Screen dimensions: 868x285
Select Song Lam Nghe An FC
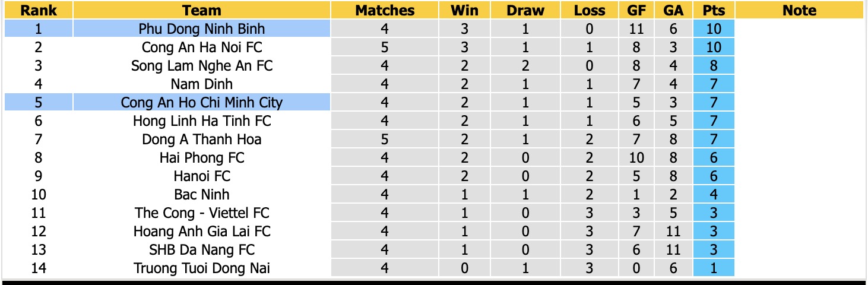[x=202, y=65]
